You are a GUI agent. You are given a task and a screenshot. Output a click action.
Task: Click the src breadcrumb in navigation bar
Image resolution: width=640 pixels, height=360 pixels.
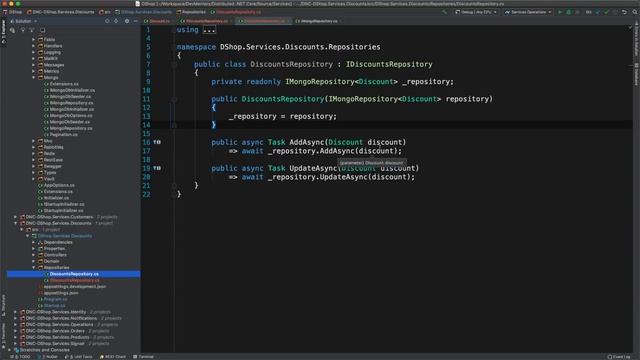pyautogui.click(x=105, y=12)
